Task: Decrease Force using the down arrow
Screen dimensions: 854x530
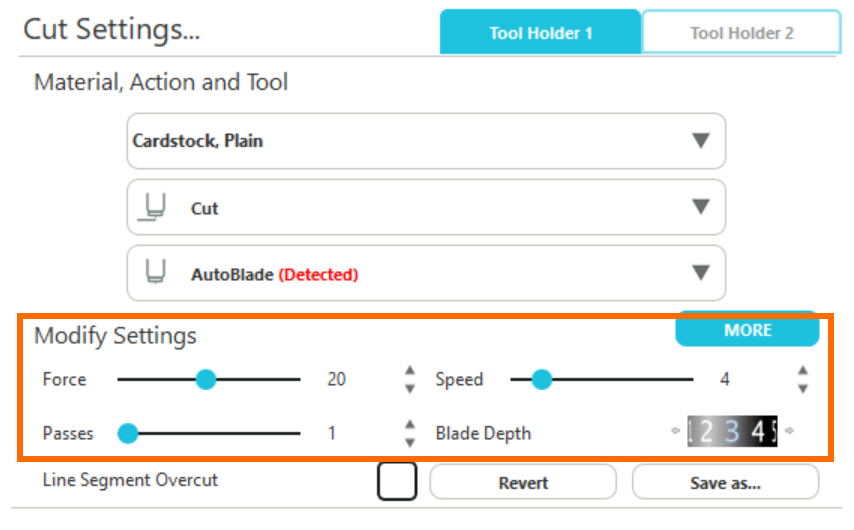Action: [410, 387]
